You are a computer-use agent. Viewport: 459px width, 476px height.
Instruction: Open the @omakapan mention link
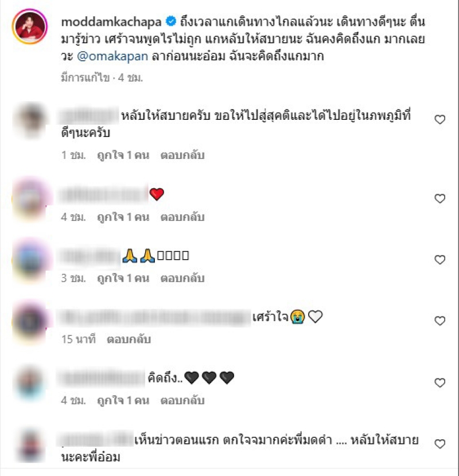[x=112, y=56]
